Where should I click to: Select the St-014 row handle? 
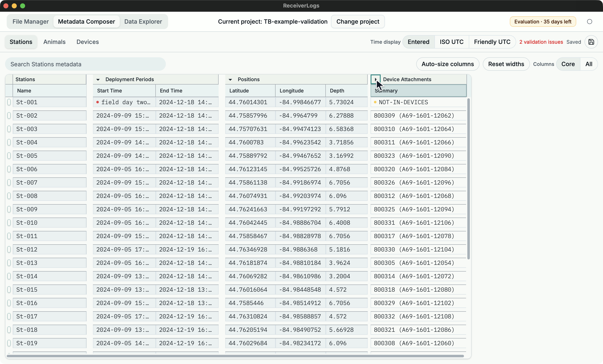[9, 276]
